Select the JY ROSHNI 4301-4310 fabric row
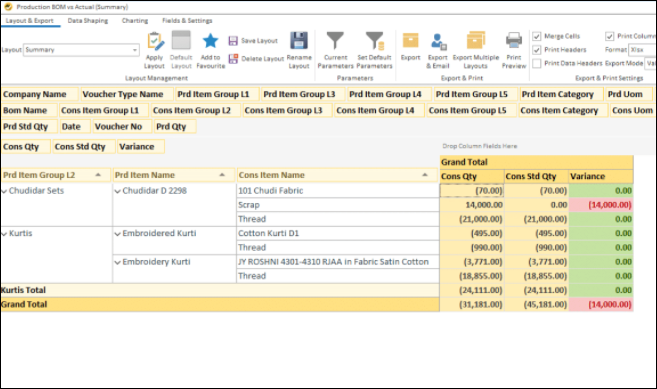The image size is (657, 389). click(338, 262)
